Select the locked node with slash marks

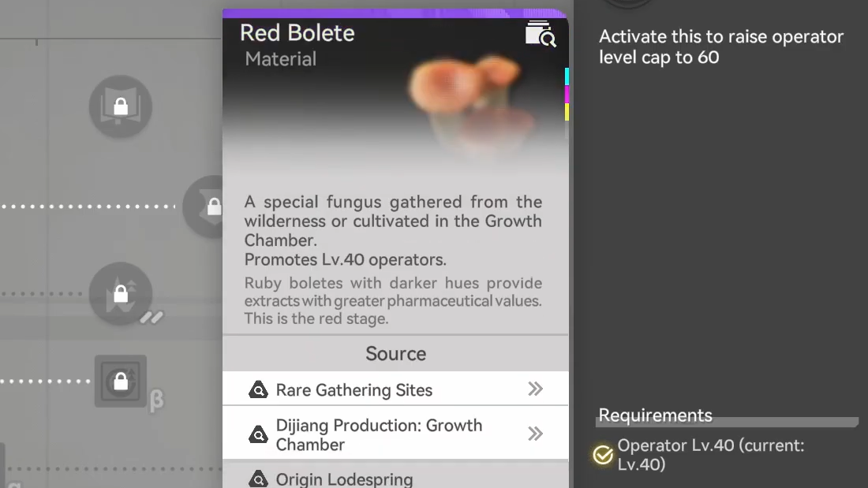pyautogui.click(x=121, y=294)
